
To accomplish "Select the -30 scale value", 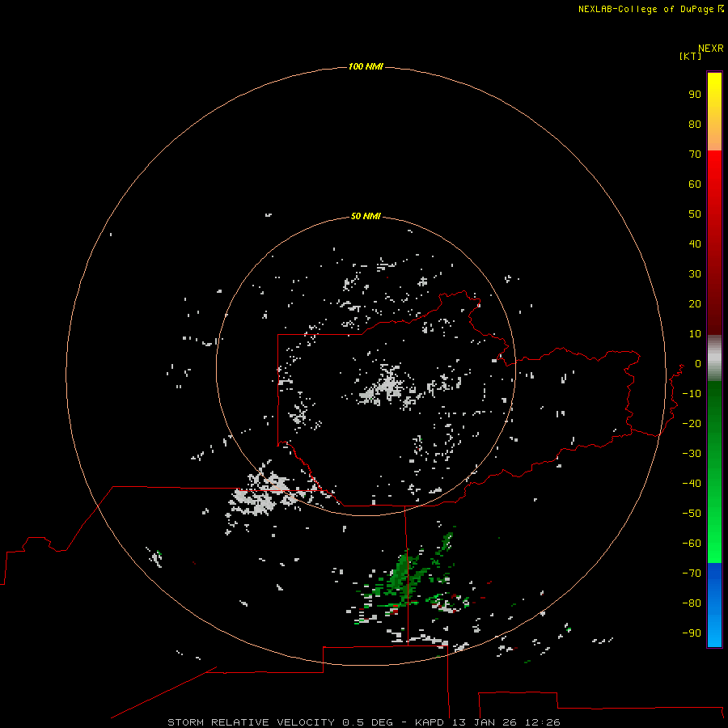I will coord(692,454).
